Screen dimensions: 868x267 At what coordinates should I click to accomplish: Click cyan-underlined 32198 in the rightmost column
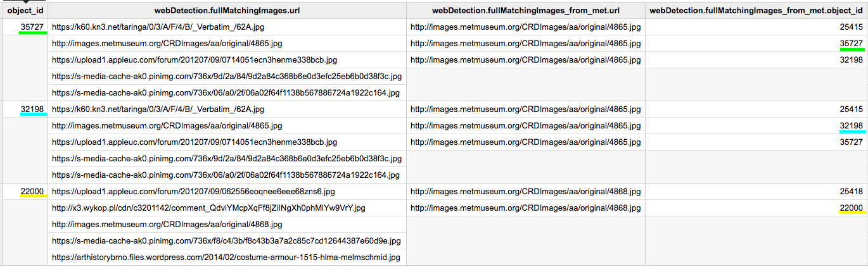pos(851,126)
